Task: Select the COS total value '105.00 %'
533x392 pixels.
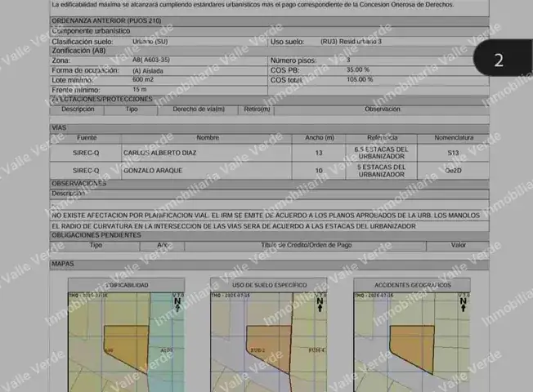Action: (x=360, y=79)
